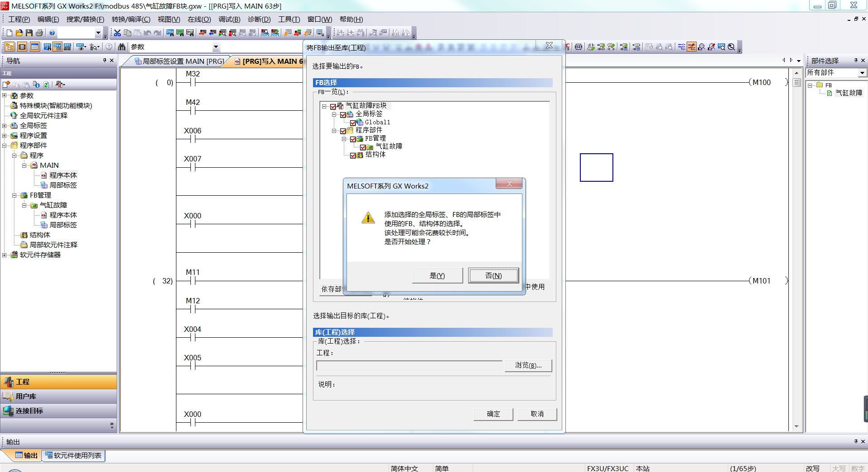Expand the 软元件存储器 tree node
868x472 pixels.
5,255
